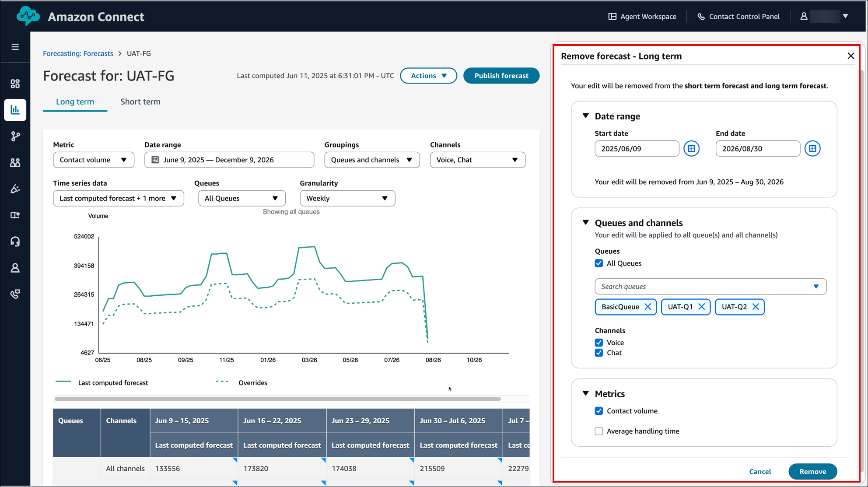The image size is (868, 487).
Task: Switch to the Short term tab
Action: point(140,102)
